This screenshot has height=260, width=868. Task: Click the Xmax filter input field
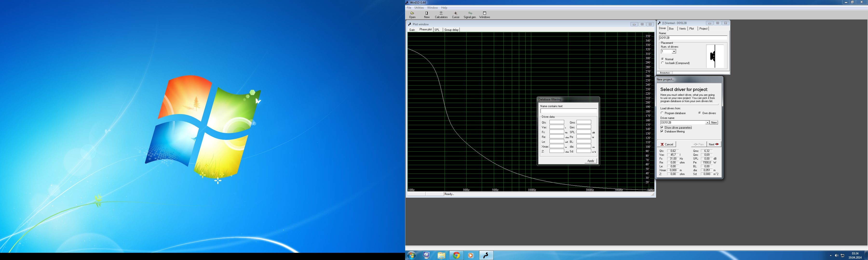pos(557,147)
